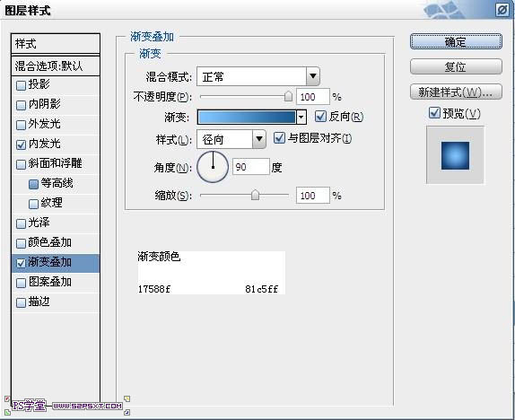This screenshot has width=515, height=420.
Task: Click the 新建样式 new style button
Action: pos(456,92)
